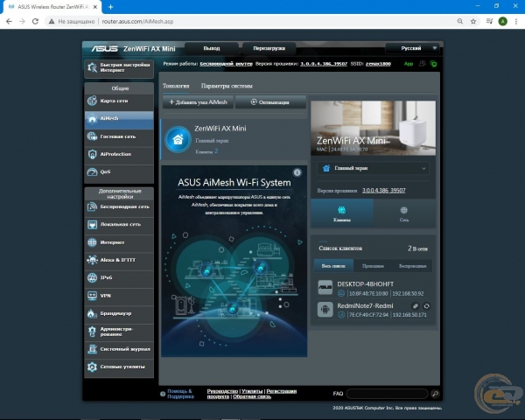Click the Выход logout button
Image resolution: width=525 pixels, height=420 pixels.
212,48
